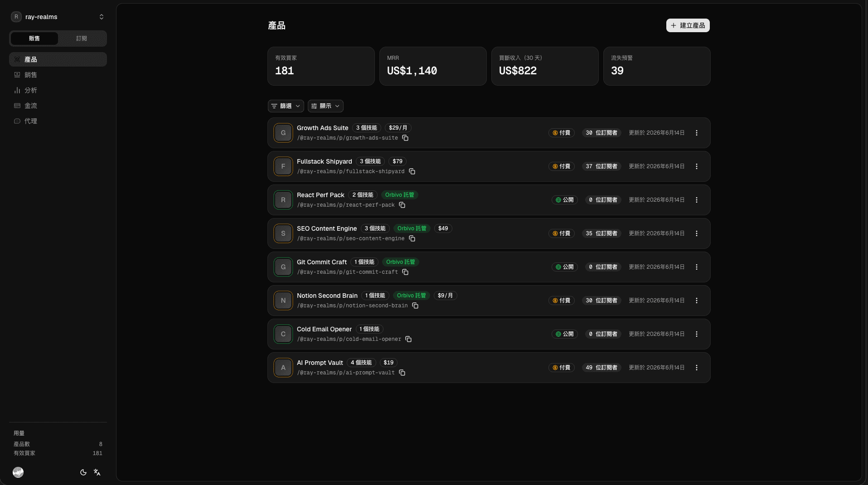The height and width of the screenshot is (485, 868).
Task: Open the Growth Ads Suite product title
Action: [323, 128]
